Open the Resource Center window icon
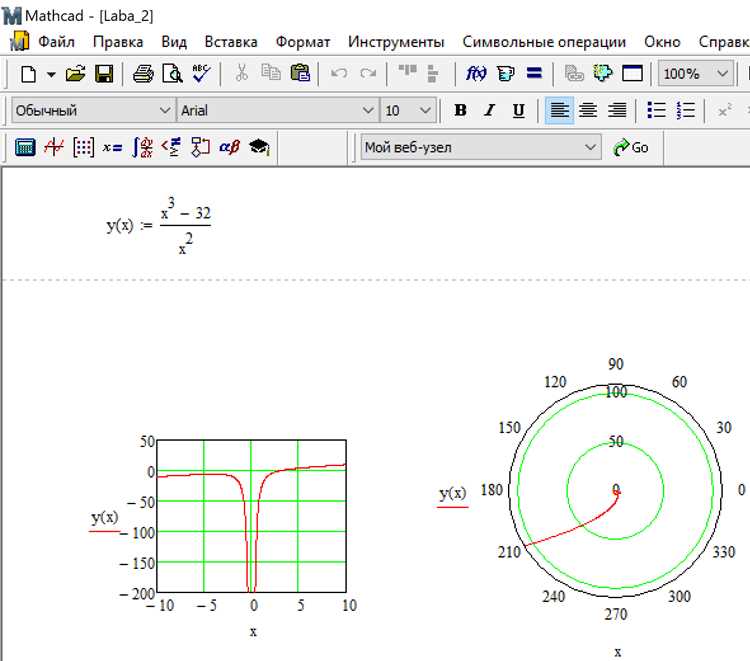Screen dimensions: 750x661 (632, 73)
